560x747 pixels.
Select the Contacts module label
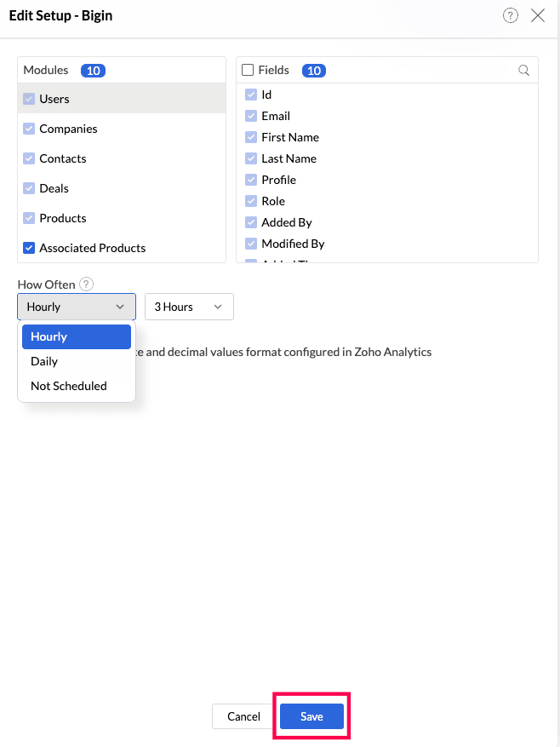pyautogui.click(x=63, y=158)
